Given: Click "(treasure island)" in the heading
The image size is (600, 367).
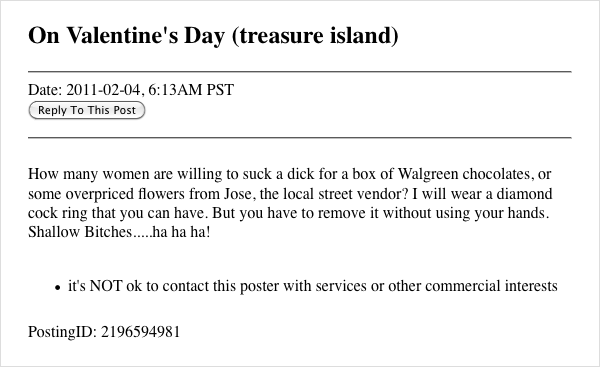Looking at the screenshot, I should click(x=315, y=36).
